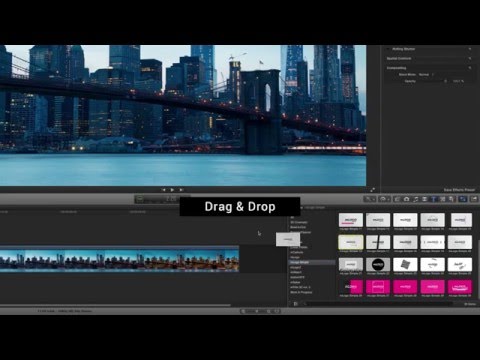Open the Music and Sound browser

pyautogui.click(x=415, y=199)
